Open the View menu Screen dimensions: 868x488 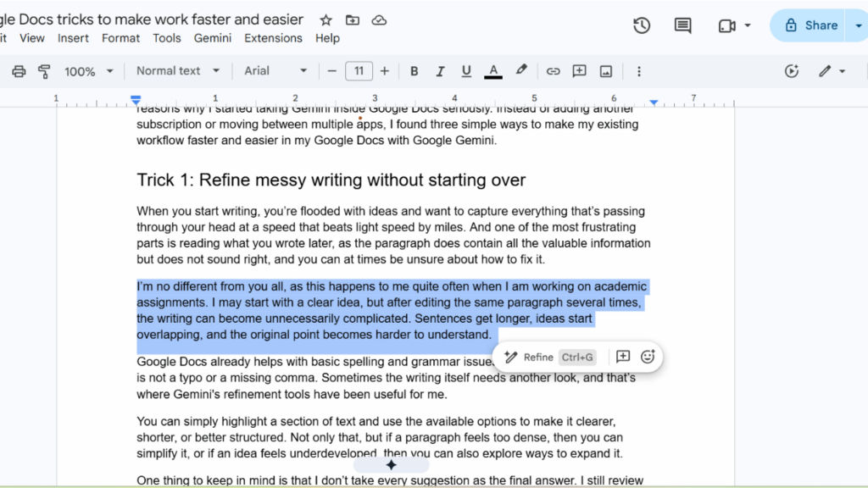(31, 38)
